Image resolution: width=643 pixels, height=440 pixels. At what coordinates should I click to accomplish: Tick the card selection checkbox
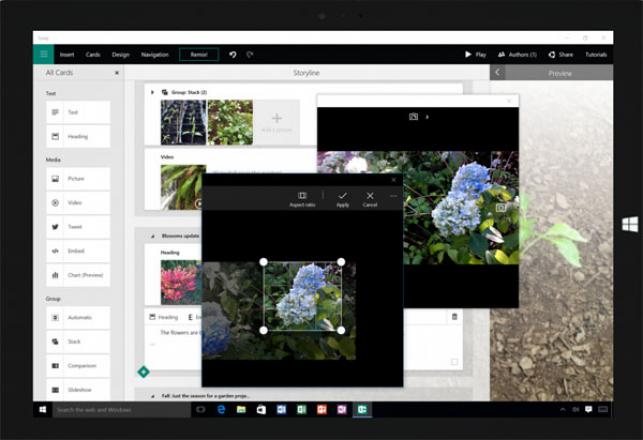click(x=454, y=362)
